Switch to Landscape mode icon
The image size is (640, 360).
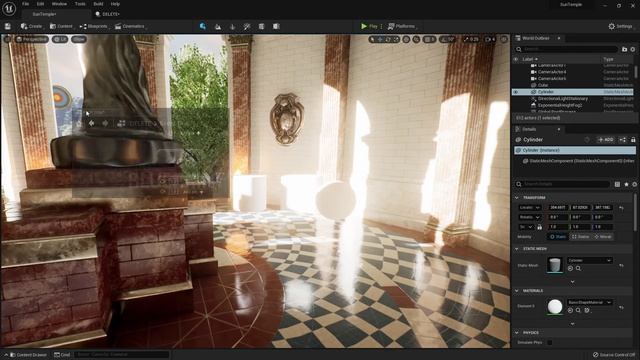pyautogui.click(x=218, y=27)
